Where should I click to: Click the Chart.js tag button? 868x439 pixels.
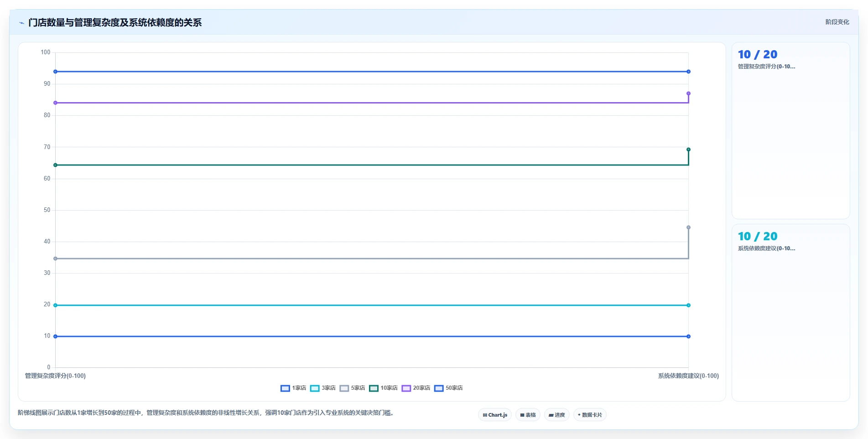point(495,415)
